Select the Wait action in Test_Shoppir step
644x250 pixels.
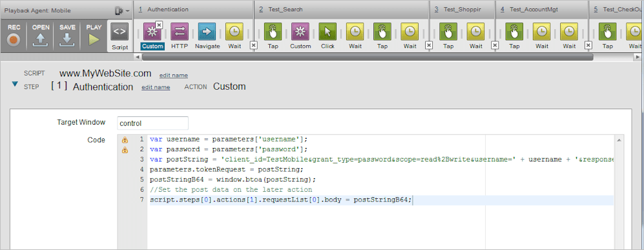476,32
